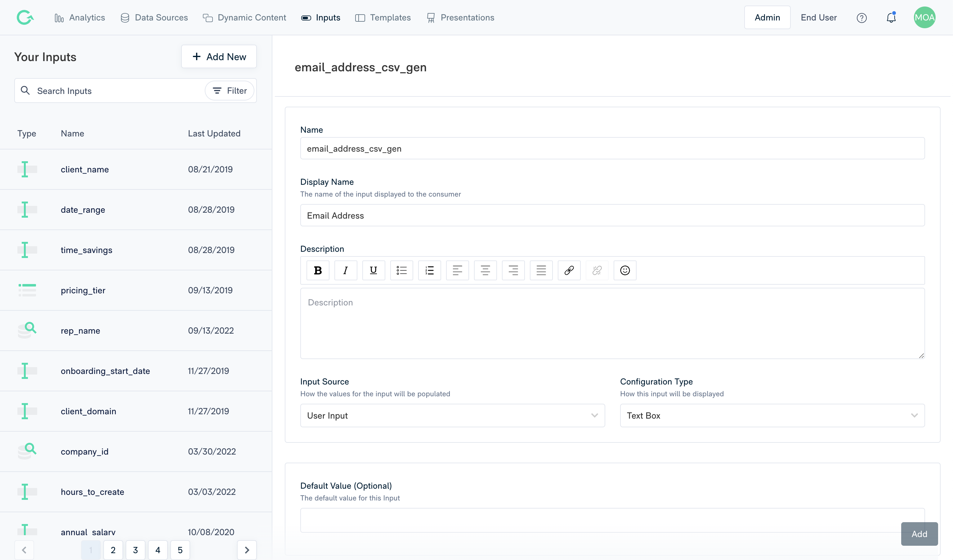Screen dimensions: 953x560
Task: Open the Filter options
Action: coord(230,91)
